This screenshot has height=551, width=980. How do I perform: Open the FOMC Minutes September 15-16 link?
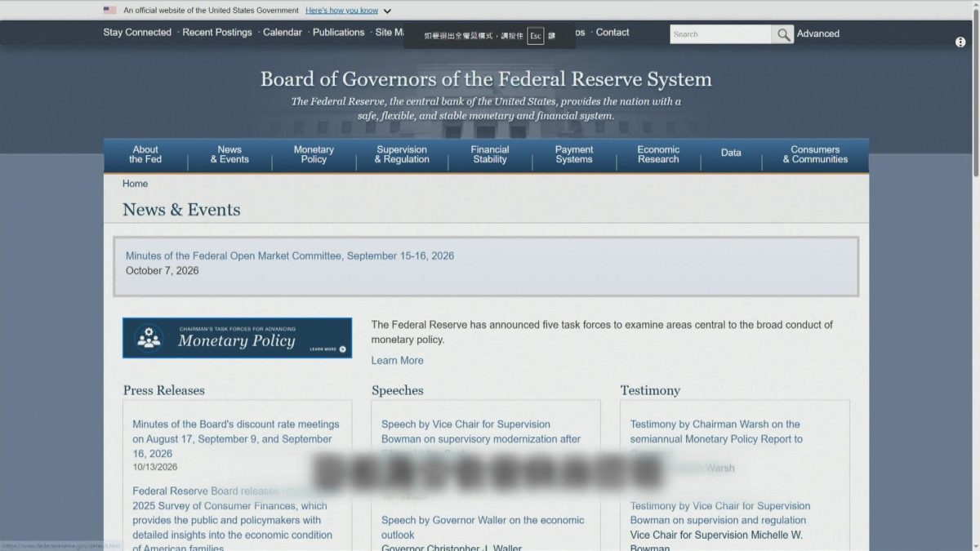point(290,256)
